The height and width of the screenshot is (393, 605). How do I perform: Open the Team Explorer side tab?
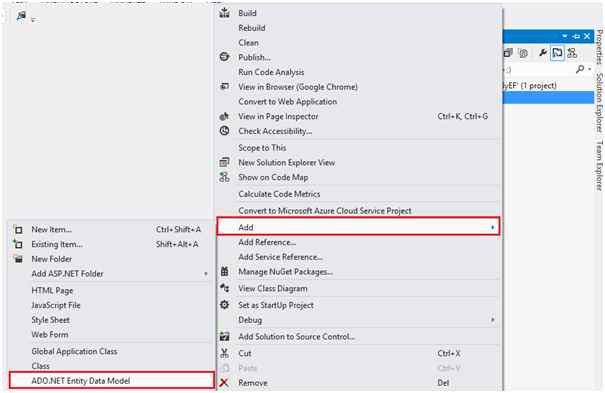coord(599,165)
